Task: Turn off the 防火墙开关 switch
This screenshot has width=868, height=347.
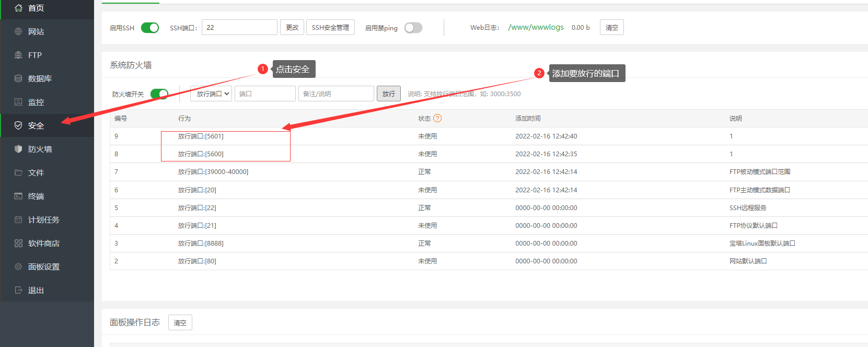Action: point(159,94)
